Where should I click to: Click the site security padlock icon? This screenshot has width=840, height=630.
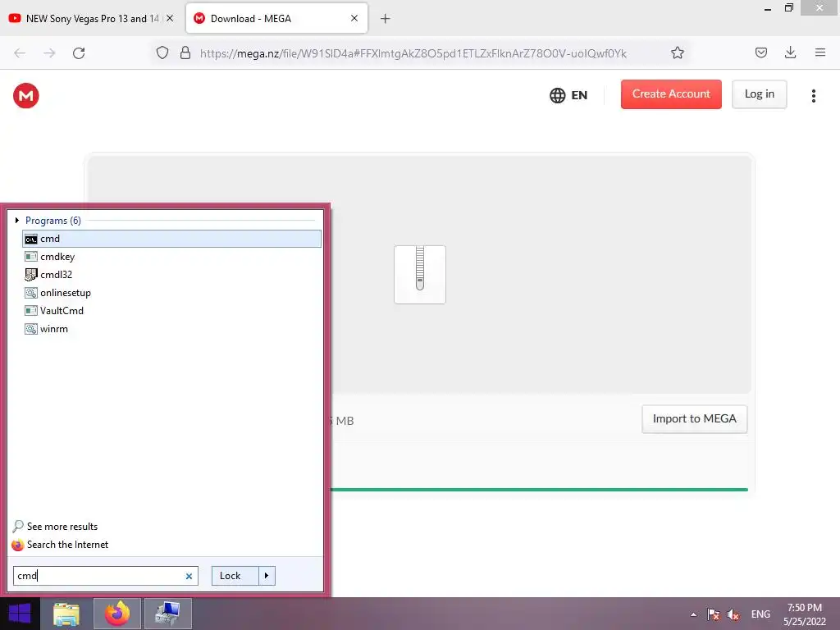(185, 53)
